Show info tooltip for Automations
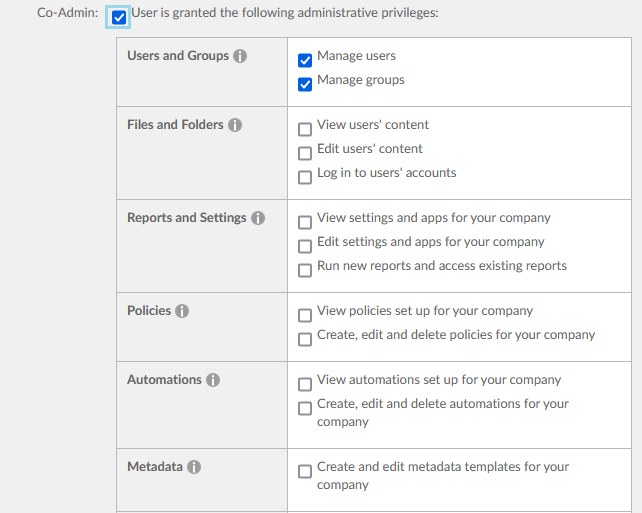The width and height of the screenshot is (642, 513). (213, 380)
